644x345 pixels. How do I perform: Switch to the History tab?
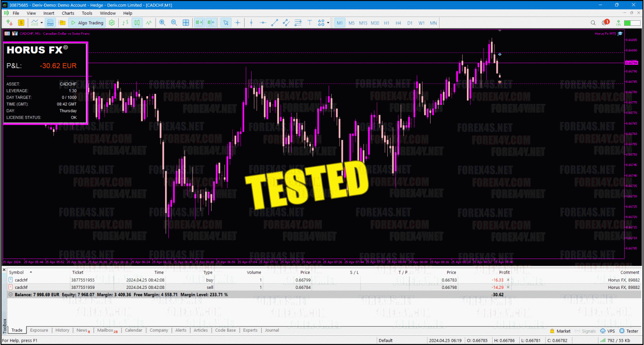(x=62, y=330)
